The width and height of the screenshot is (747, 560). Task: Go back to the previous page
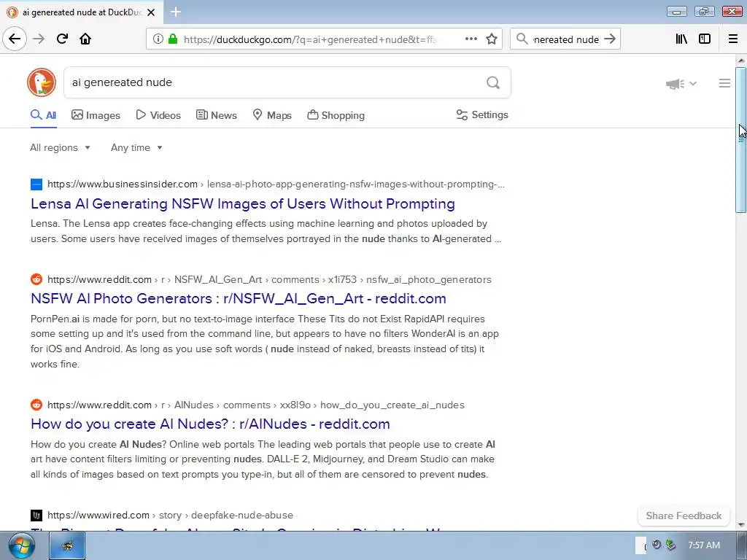pos(15,39)
